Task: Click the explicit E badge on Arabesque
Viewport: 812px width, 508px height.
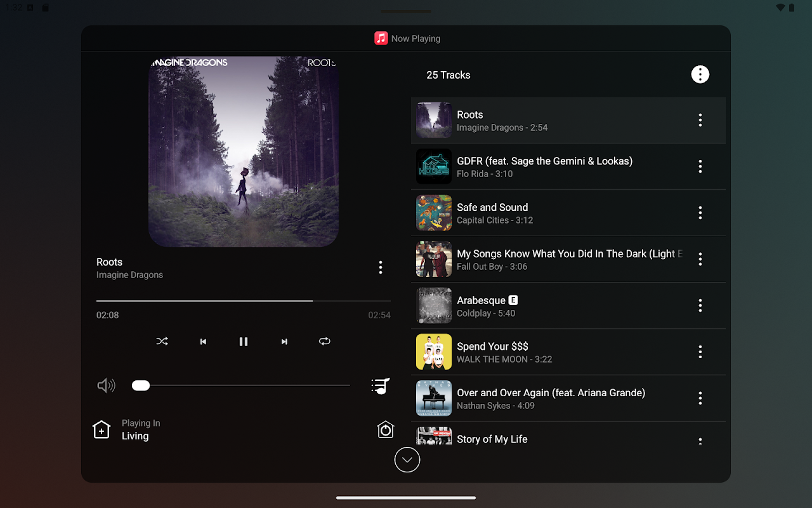Action: (513, 300)
